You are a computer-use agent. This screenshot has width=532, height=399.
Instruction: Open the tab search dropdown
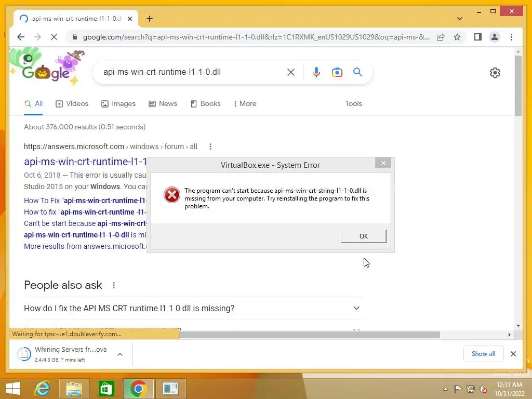click(x=459, y=19)
